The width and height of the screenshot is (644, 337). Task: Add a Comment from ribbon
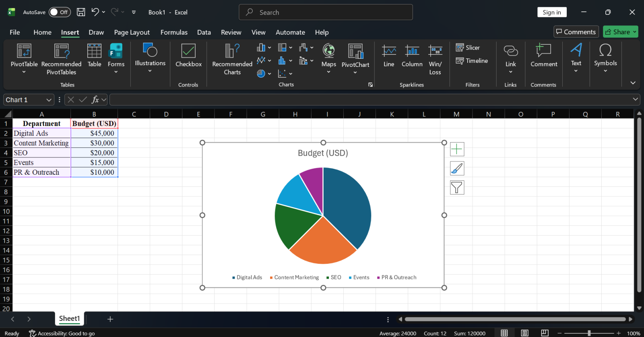[x=544, y=56]
